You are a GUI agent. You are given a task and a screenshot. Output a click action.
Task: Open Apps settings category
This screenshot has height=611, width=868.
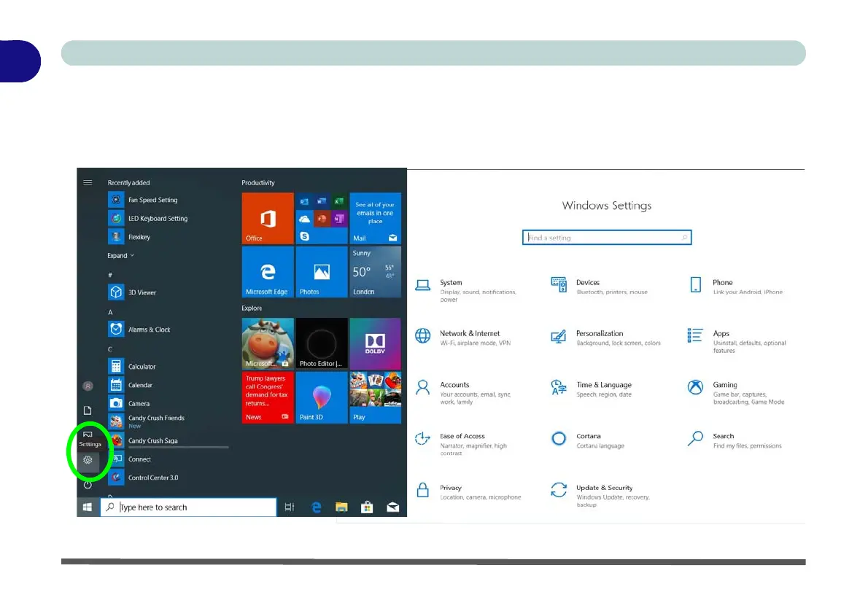point(737,341)
